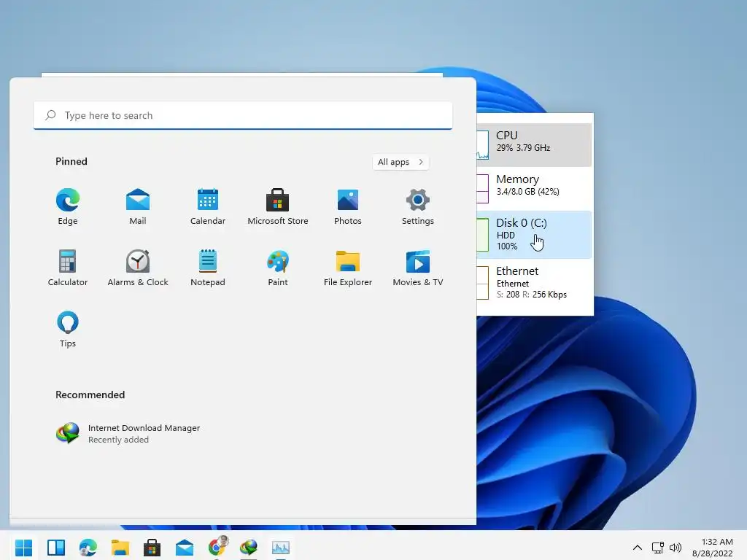This screenshot has height=560, width=747.
Task: Launch the Photos app
Action: click(x=348, y=206)
